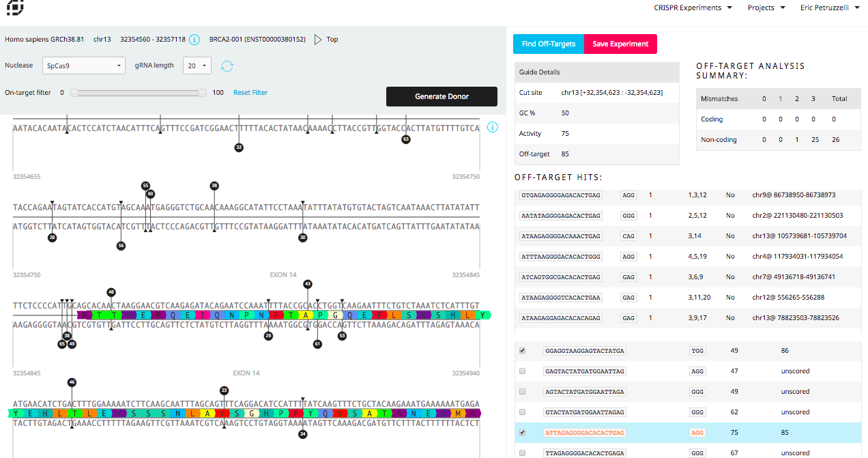Select guide marker scored 32

pos(239,147)
